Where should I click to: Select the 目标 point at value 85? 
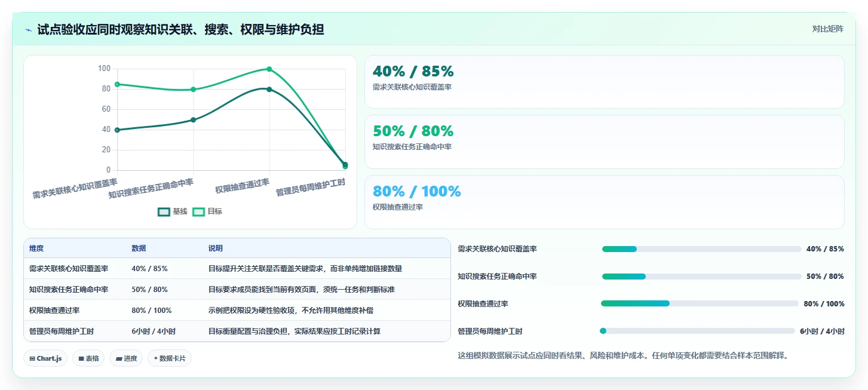pyautogui.click(x=117, y=84)
